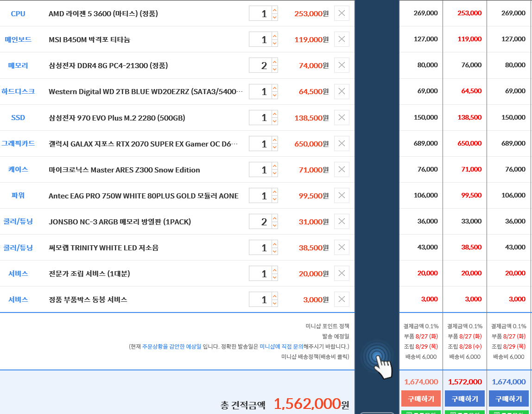This screenshot has height=414, width=532.
Task: Select Antec EAG PRO 750W product name
Action: tap(144, 196)
